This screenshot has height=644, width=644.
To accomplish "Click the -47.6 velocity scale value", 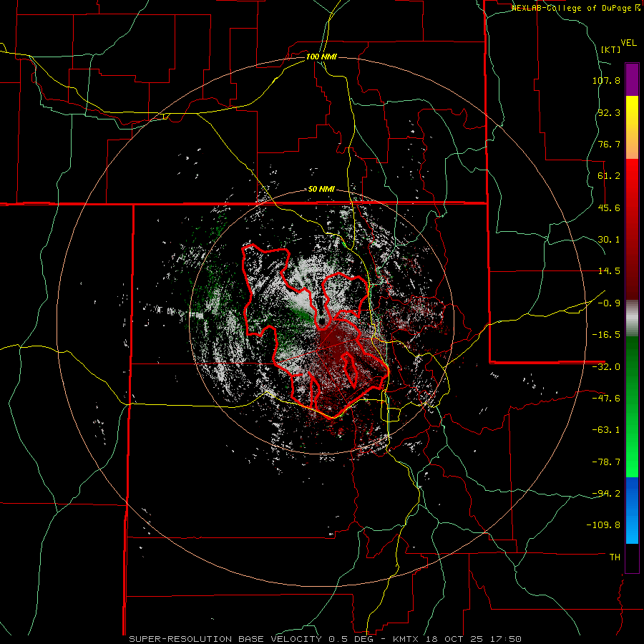I will [606, 399].
